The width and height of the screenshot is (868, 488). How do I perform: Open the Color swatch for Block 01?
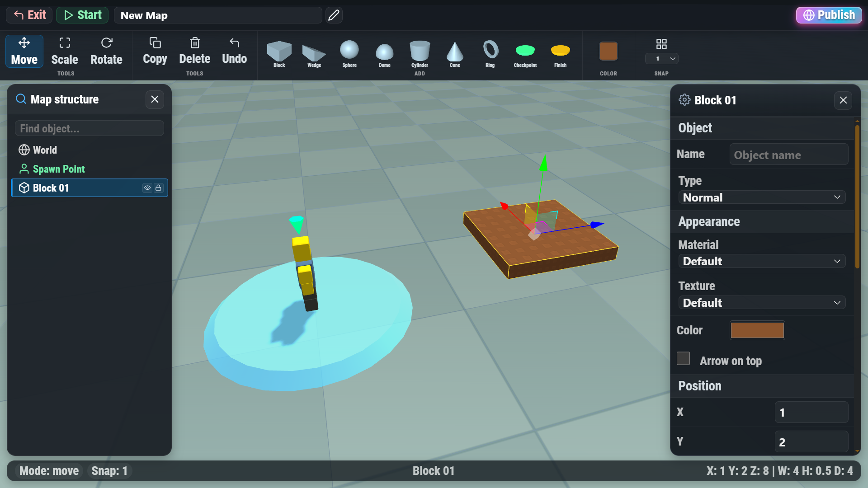pos(757,330)
